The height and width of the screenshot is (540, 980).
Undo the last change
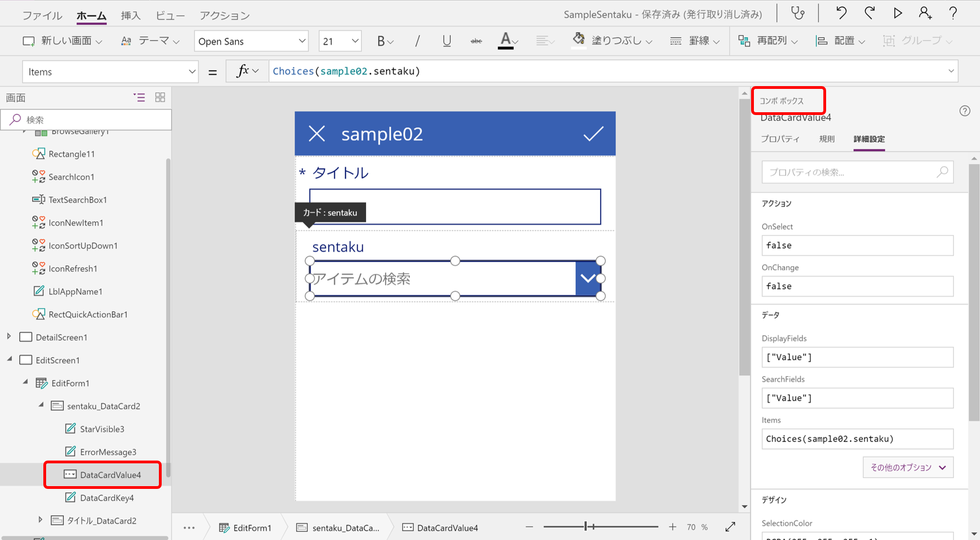[841, 13]
